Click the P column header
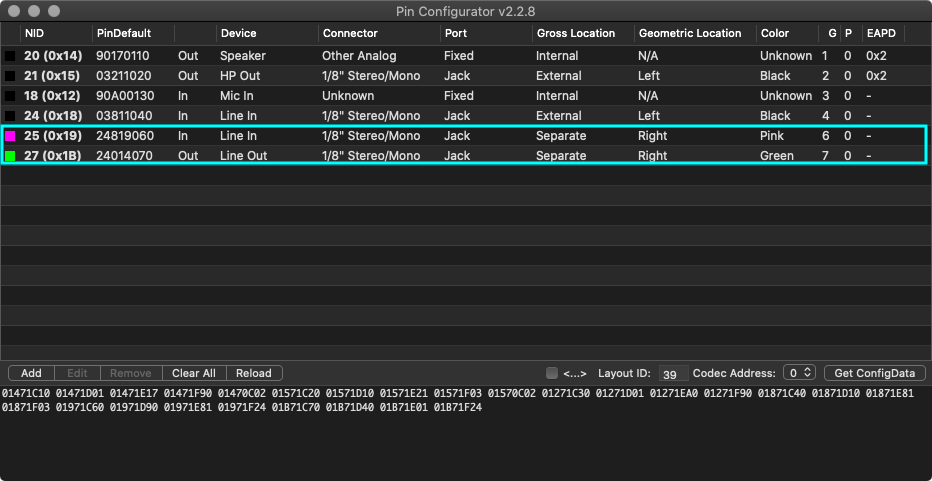 click(x=851, y=33)
